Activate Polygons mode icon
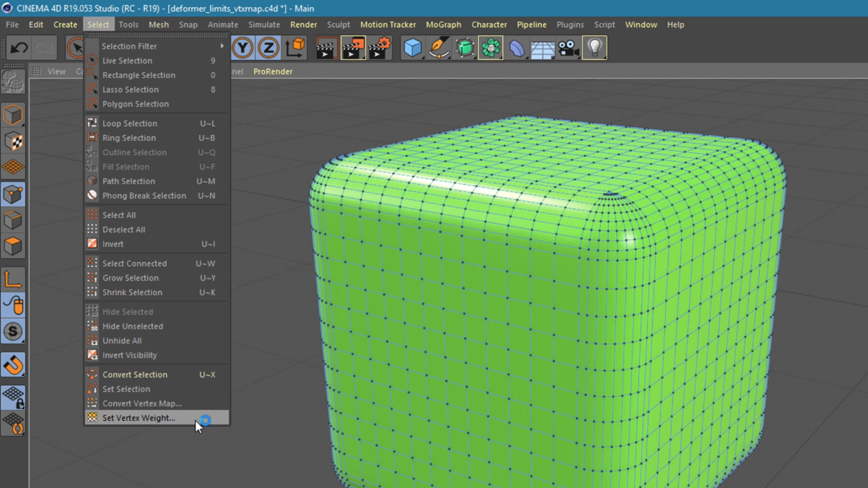Viewport: 868px width, 488px height. 13,246
